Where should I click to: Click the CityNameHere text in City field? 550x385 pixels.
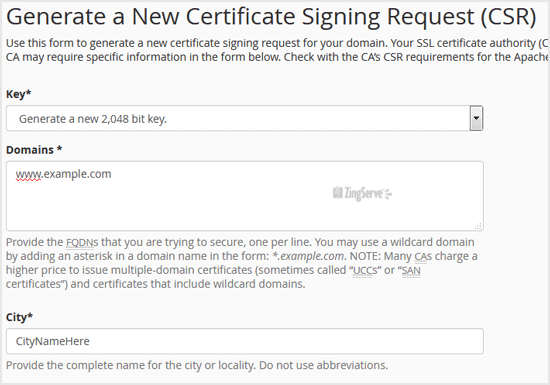[53, 341]
